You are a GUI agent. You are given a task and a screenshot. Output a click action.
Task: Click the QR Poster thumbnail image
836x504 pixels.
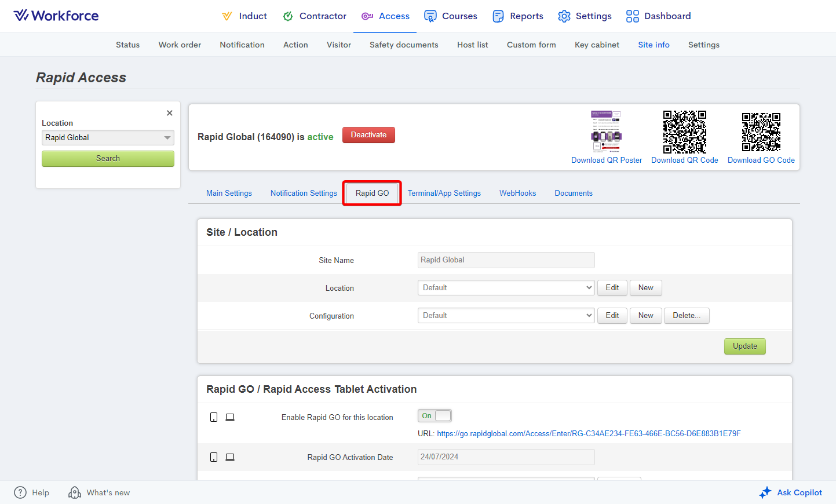tap(606, 132)
